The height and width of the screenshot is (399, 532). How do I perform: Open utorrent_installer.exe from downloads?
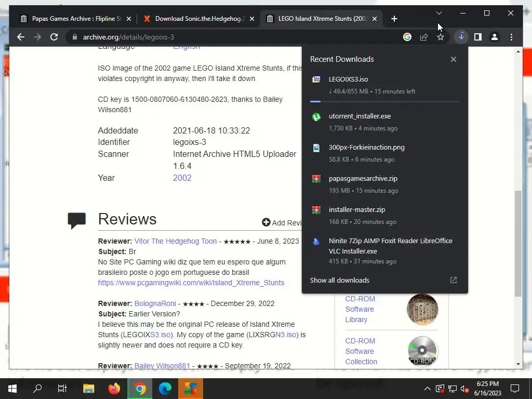(x=385, y=122)
